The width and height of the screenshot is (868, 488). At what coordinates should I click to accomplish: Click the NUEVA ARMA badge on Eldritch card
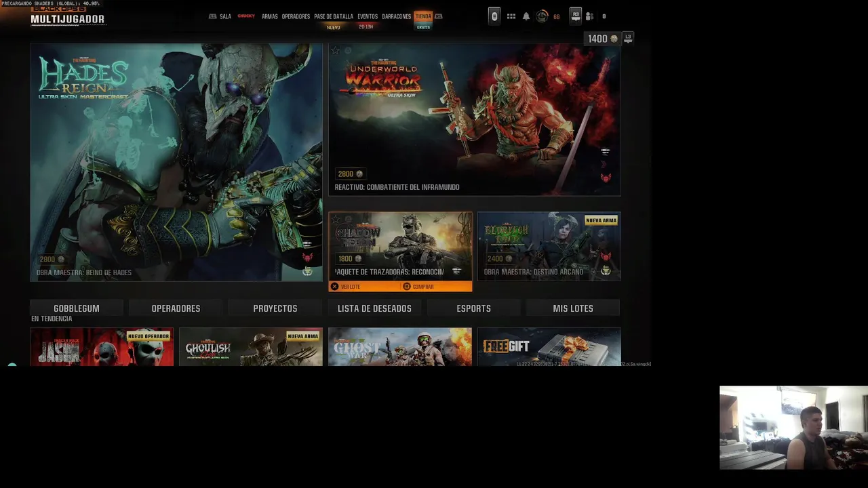pyautogui.click(x=601, y=220)
